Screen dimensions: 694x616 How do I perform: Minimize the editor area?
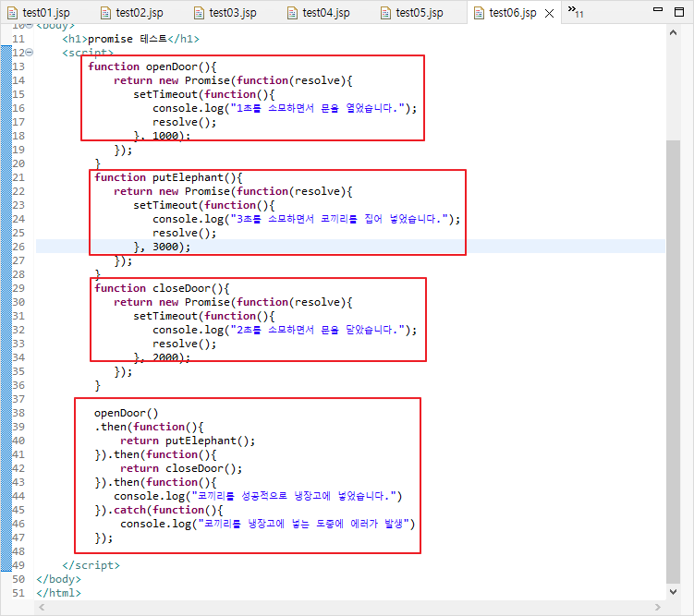point(658,9)
